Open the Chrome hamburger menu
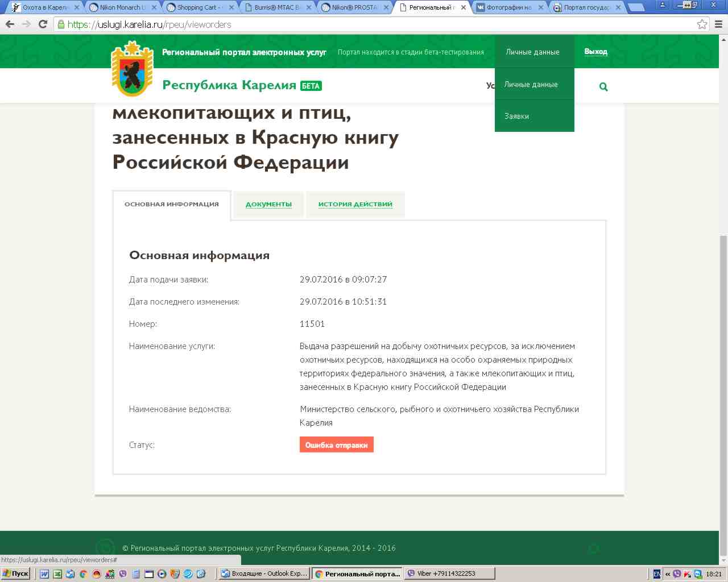The width and height of the screenshot is (728, 582). pyautogui.click(x=718, y=24)
